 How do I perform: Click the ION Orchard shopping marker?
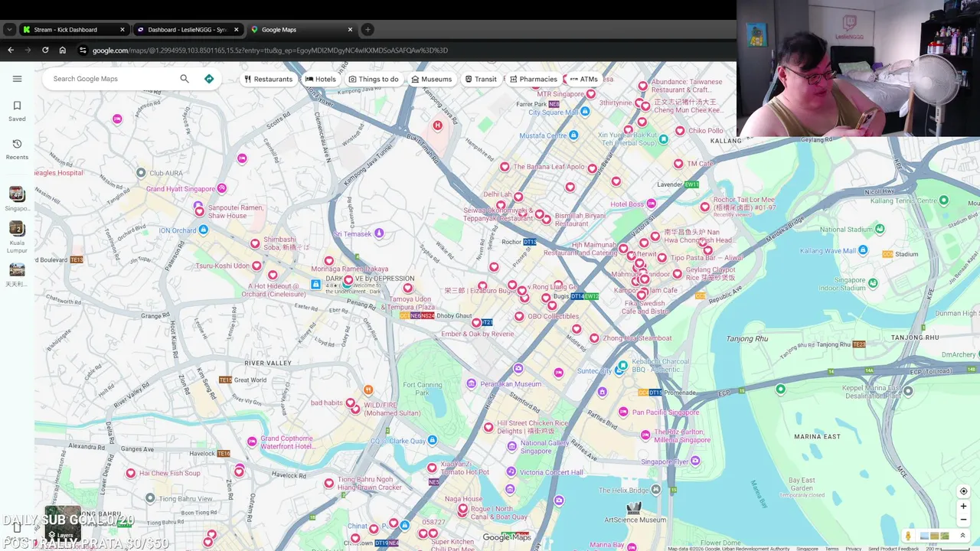coord(203,230)
